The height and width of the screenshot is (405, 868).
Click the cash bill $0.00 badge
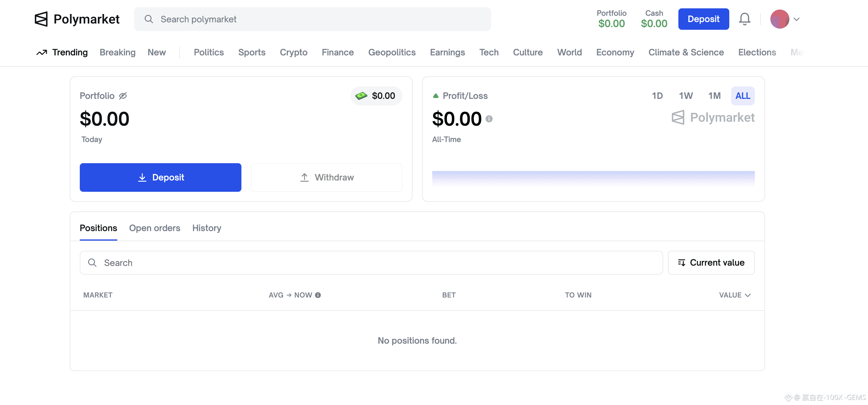point(376,96)
